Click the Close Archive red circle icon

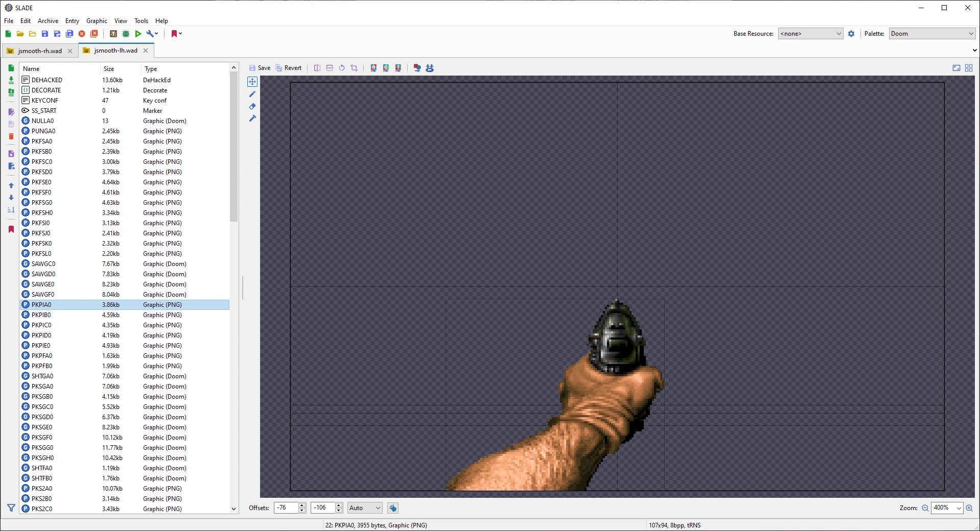pyautogui.click(x=82, y=34)
